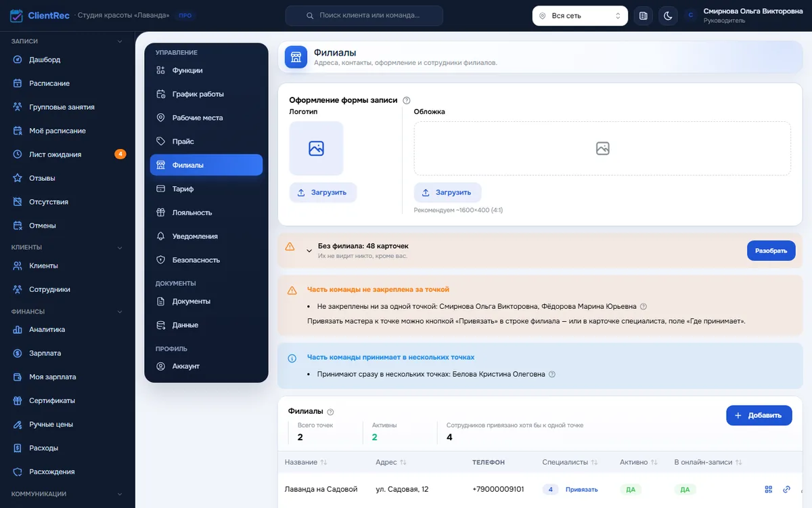
Task: Toggle the В онлайн-записи ДА badge
Action: tap(685, 489)
